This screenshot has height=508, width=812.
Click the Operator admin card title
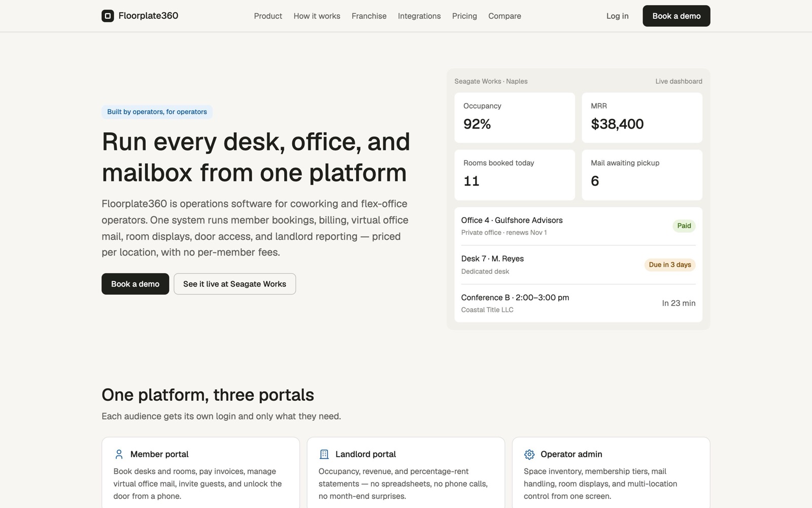(571, 454)
